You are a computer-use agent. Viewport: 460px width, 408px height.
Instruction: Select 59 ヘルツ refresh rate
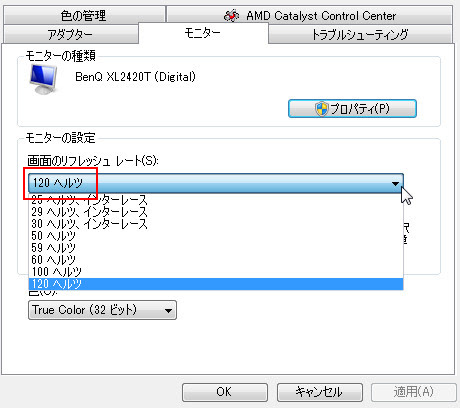point(216,248)
